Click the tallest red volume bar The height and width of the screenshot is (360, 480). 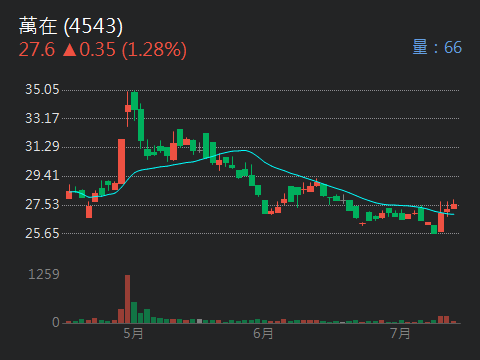[128, 299]
